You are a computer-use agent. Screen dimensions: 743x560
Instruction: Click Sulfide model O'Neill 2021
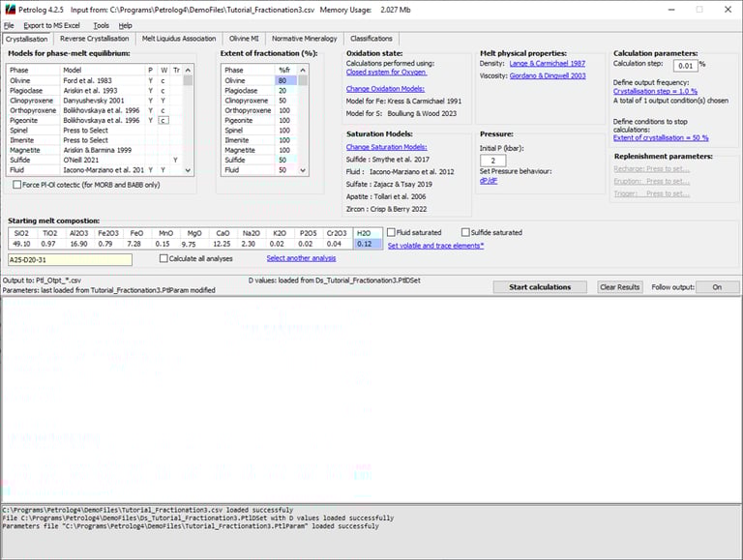pos(104,161)
